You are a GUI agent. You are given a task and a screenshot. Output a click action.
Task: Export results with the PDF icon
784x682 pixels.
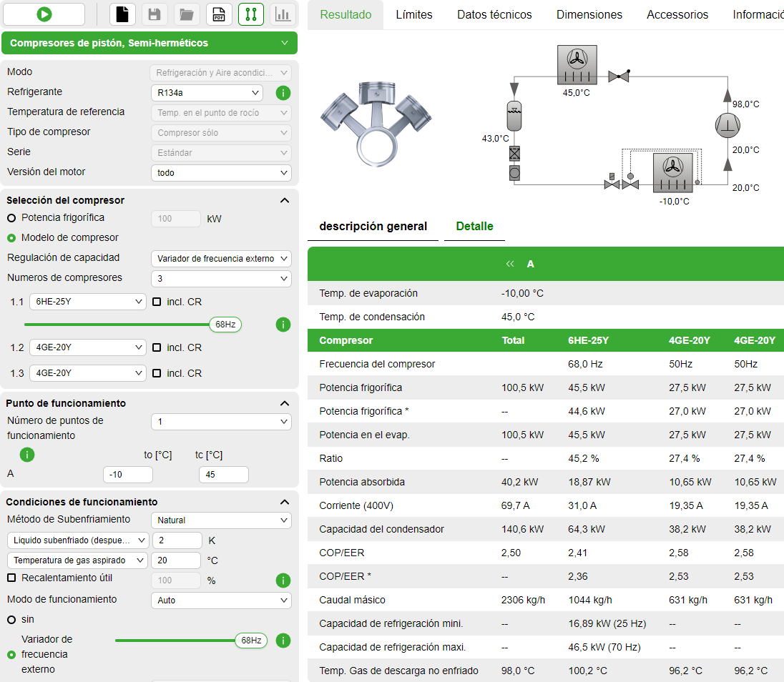point(219,14)
